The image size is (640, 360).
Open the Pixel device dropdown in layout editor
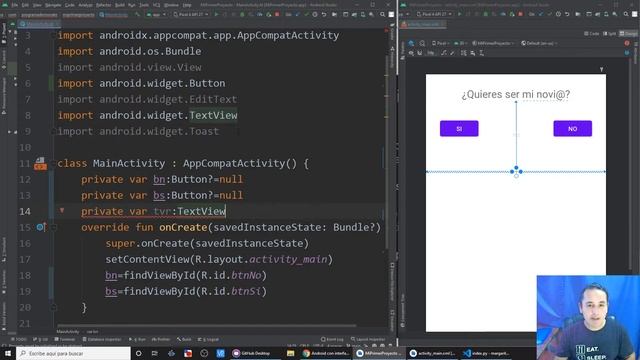tap(440, 43)
